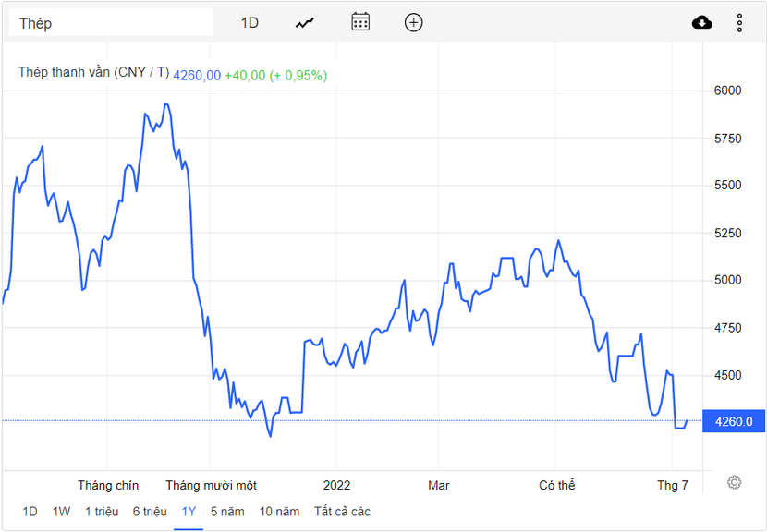Show the 10 năm range
767x532 pixels.
[279, 511]
